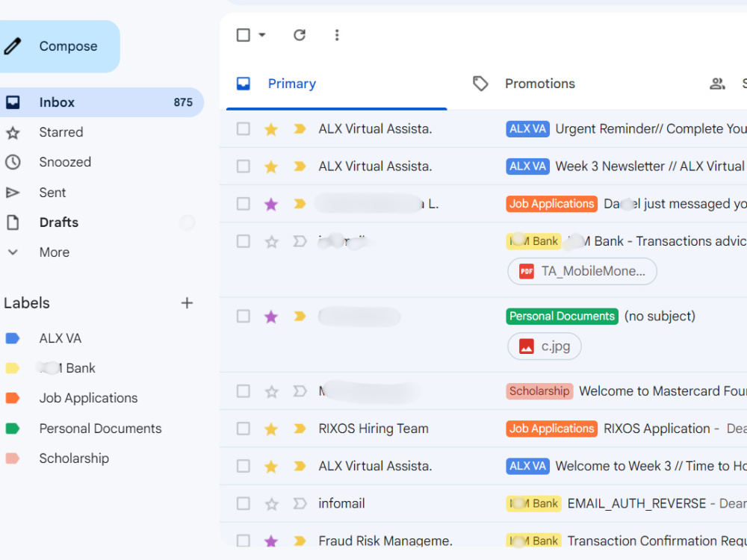Expand the More folders list
747x560 pixels.
click(54, 252)
